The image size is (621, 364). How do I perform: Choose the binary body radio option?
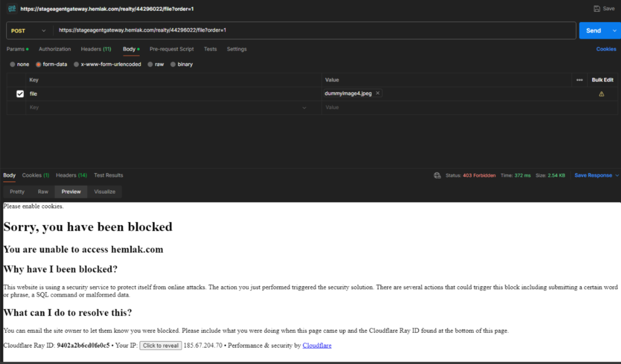[173, 65]
